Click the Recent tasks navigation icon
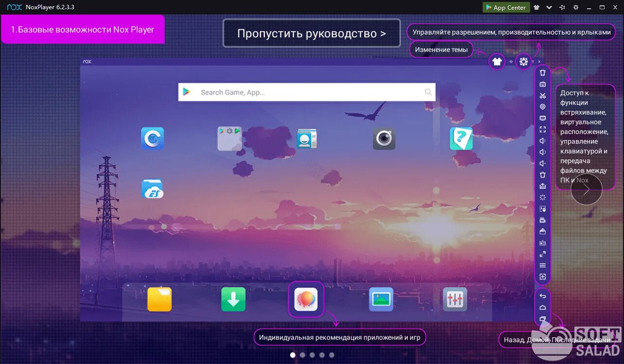This screenshot has height=364, width=624. click(x=543, y=319)
